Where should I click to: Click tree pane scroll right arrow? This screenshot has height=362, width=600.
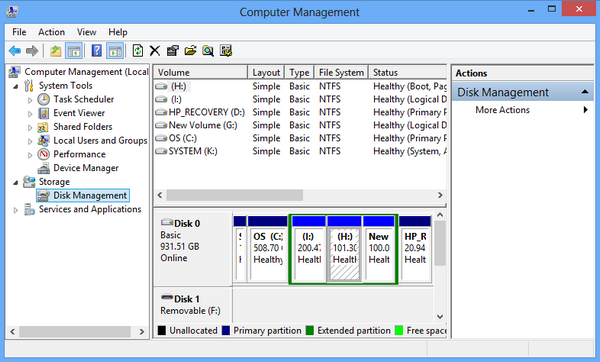(142, 331)
